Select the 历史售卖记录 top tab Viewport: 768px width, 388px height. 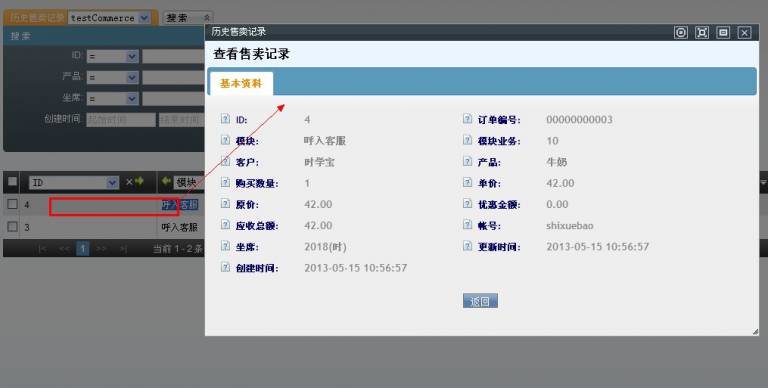(36, 18)
